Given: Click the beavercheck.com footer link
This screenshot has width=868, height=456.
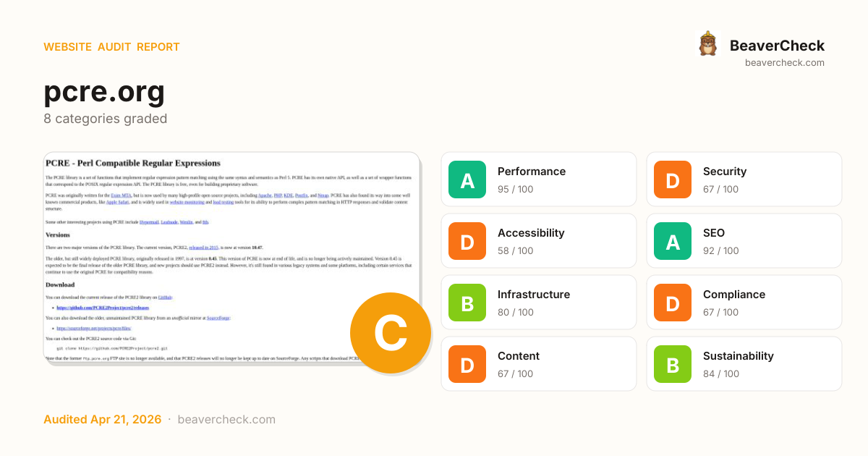Looking at the screenshot, I should click(x=226, y=420).
